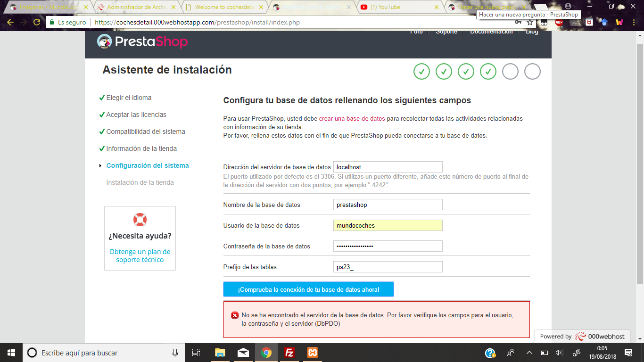Screen dimensions: 644x362
Task: Click the microphone icon in the search box
Action: [175, 353]
